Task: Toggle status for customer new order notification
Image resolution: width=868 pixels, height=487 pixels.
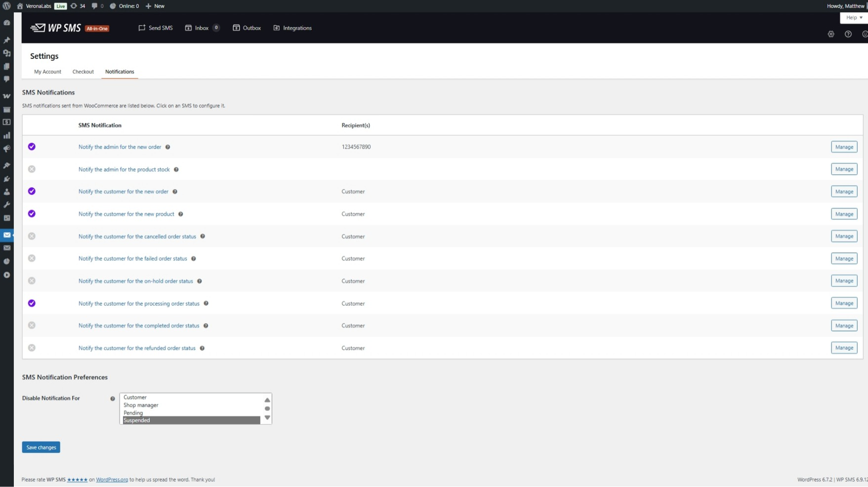Action: (x=32, y=191)
